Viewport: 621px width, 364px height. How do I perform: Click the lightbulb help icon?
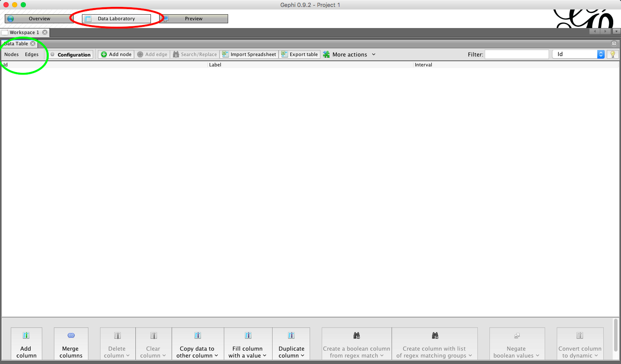coord(612,54)
